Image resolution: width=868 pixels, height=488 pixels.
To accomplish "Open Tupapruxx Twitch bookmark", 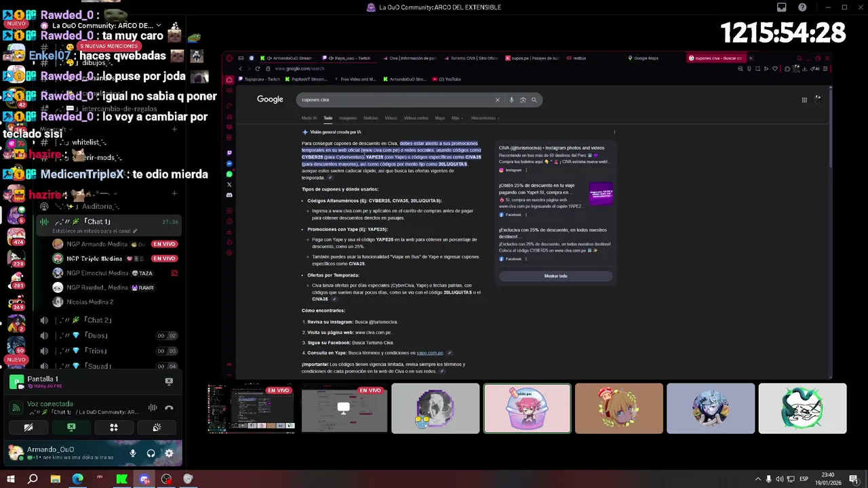I will pos(258,79).
